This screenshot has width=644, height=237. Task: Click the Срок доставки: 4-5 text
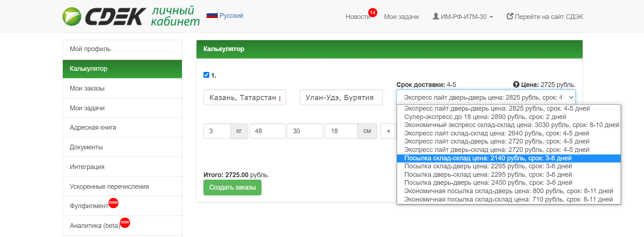[x=426, y=85]
